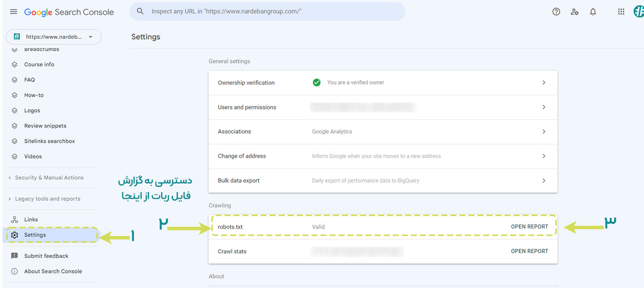Click OPEN REPORT for robots.txt
Viewport: 644px width, 288px height.
click(529, 227)
